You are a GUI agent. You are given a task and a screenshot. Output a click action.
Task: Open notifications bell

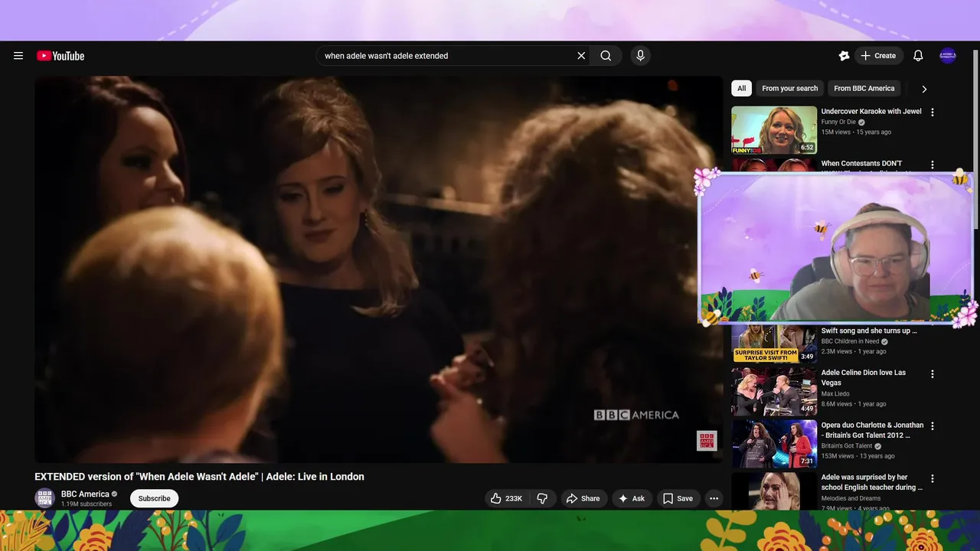pos(918,56)
